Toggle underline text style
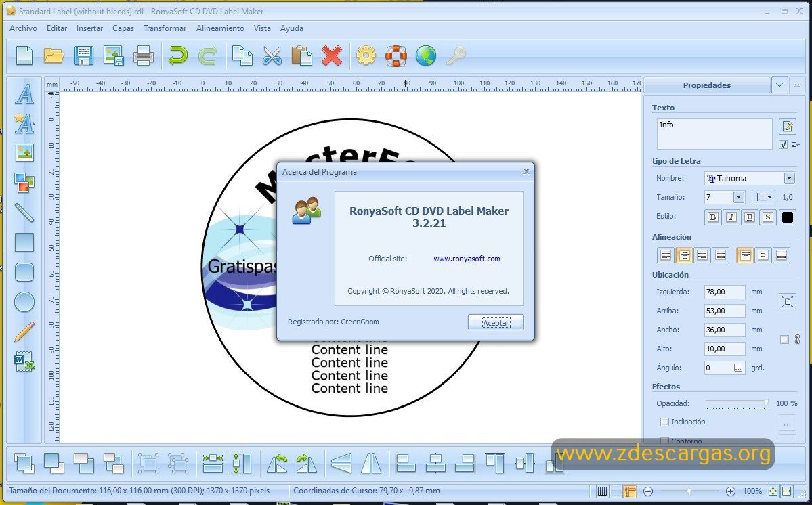 tap(749, 217)
